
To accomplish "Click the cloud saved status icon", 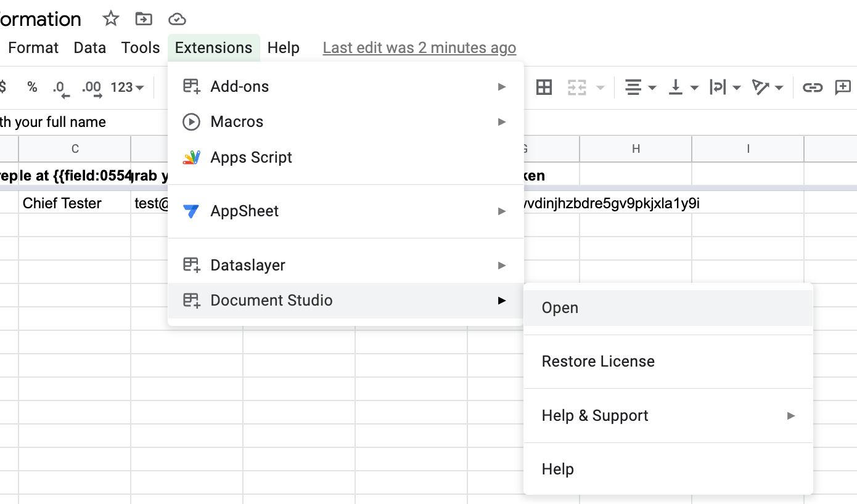I will 177,19.
